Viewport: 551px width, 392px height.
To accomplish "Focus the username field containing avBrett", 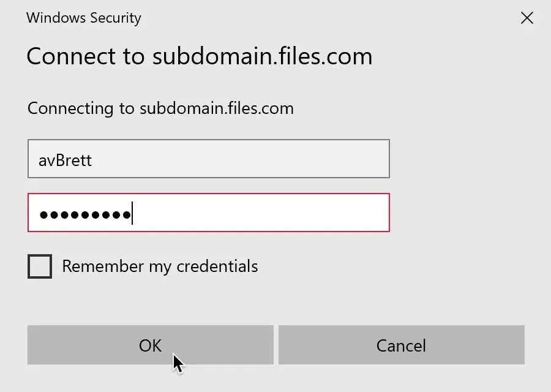I will click(x=208, y=159).
